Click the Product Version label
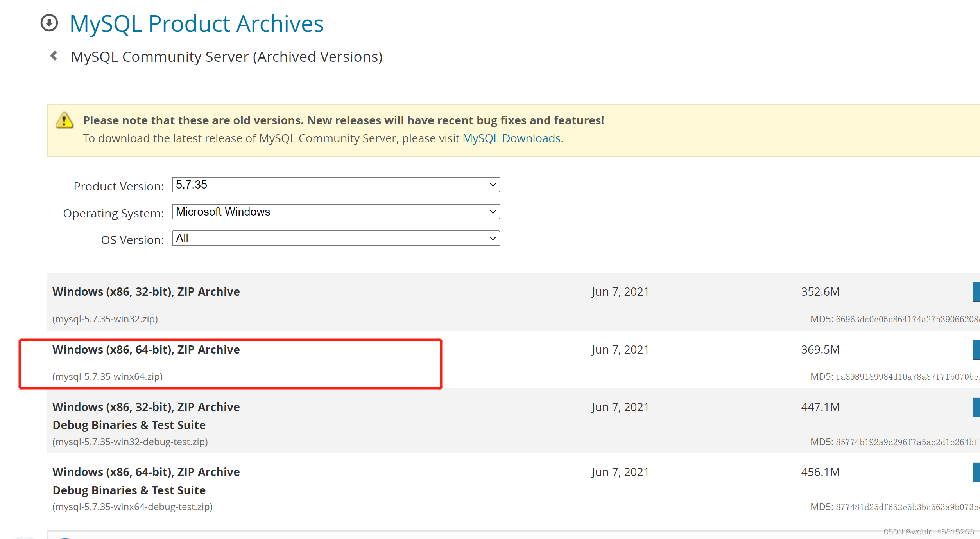The width and height of the screenshot is (980, 539). click(x=119, y=187)
